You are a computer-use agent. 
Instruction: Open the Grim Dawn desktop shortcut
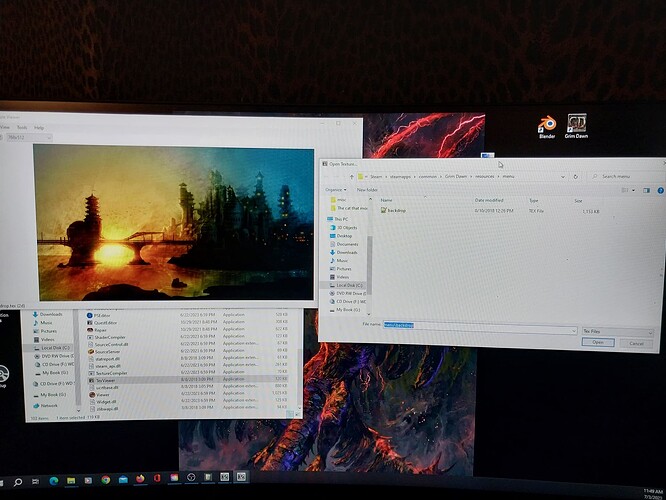pyautogui.click(x=576, y=126)
